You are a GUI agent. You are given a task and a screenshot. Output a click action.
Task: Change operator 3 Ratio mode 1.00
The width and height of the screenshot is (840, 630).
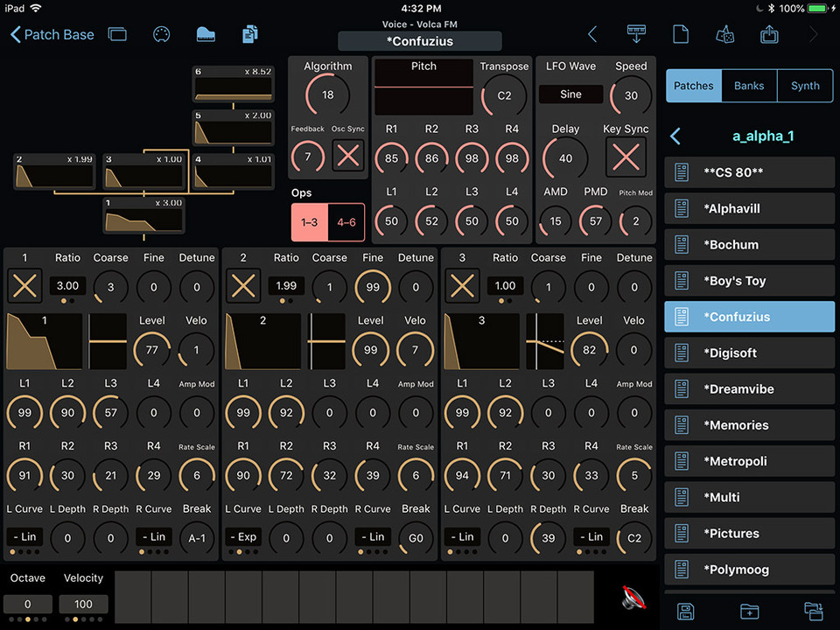pyautogui.click(x=505, y=286)
